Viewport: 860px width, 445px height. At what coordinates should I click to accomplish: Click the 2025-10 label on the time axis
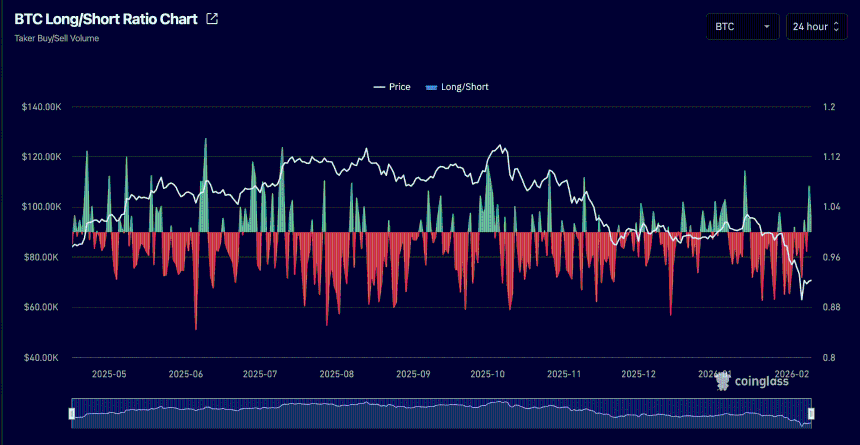click(489, 374)
